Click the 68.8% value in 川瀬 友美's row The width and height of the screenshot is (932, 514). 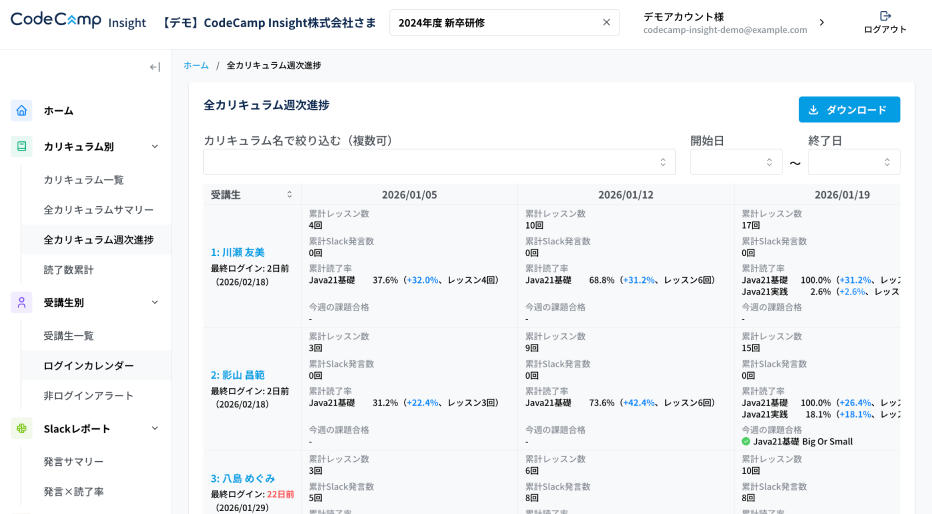[602, 280]
